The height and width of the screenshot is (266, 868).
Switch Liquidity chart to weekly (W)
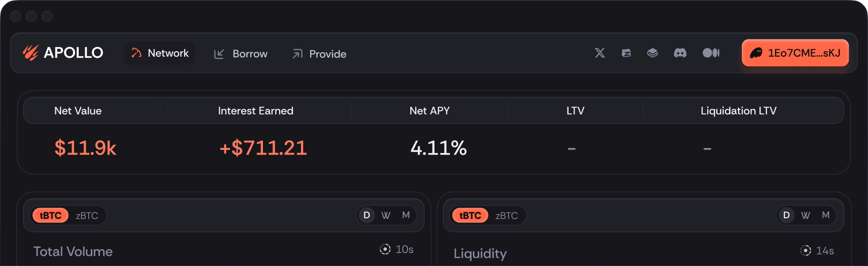pyautogui.click(x=806, y=215)
